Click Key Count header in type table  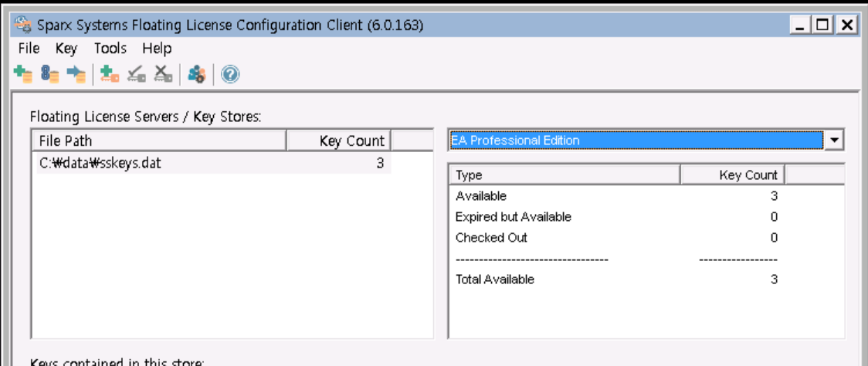point(732,175)
